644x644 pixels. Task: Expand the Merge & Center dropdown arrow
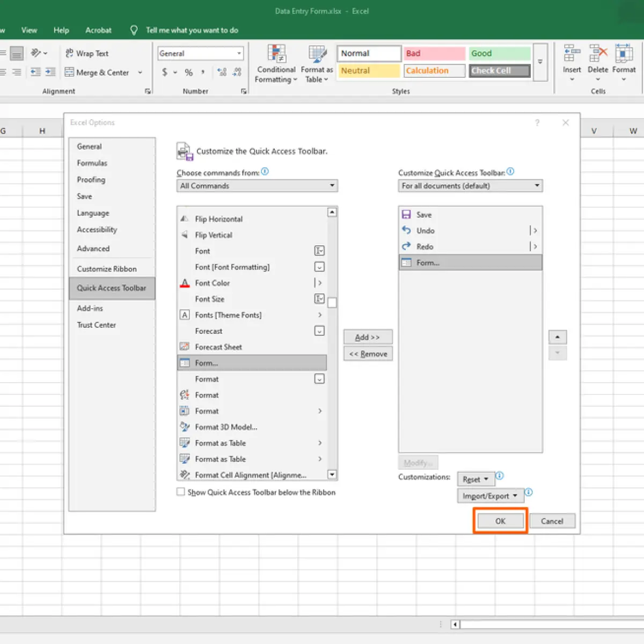(140, 72)
